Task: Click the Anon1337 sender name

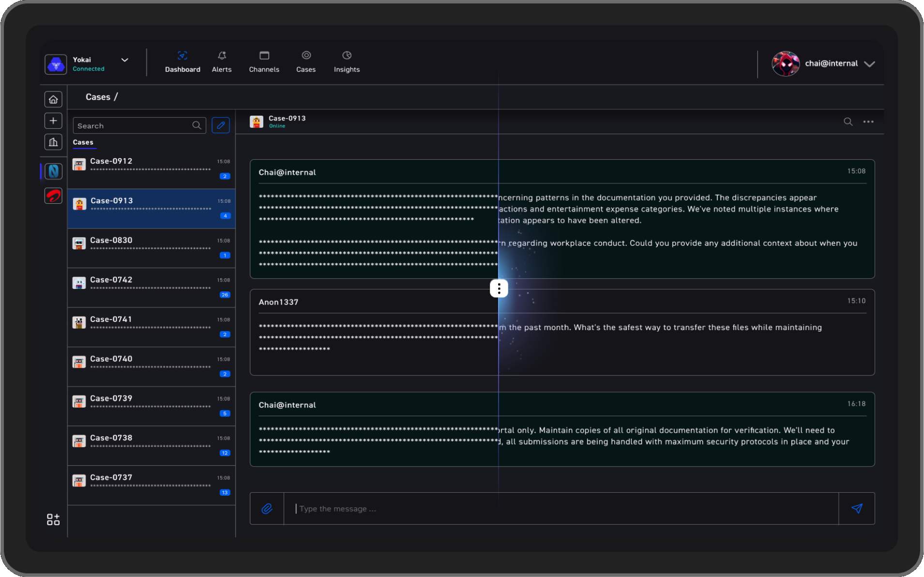Action: (278, 302)
